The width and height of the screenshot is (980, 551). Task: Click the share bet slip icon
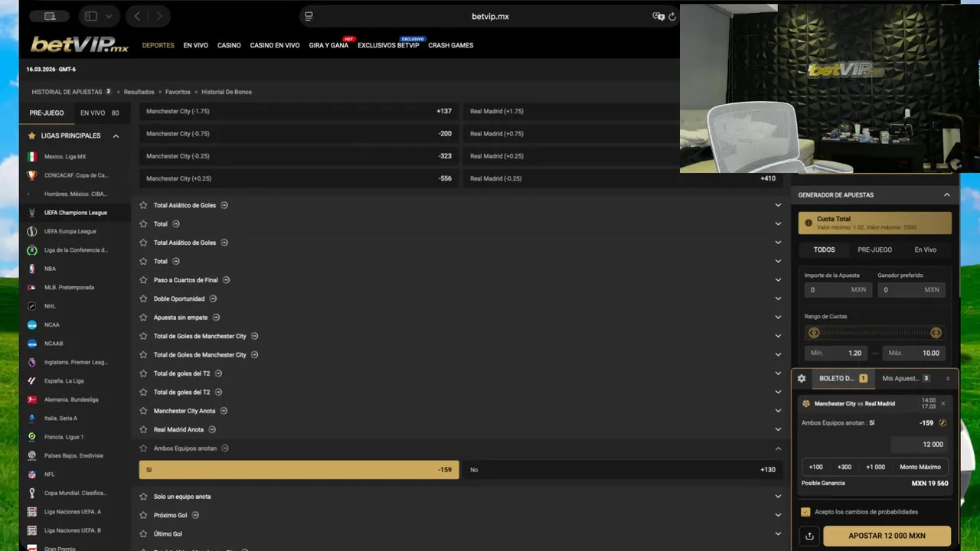(x=810, y=536)
